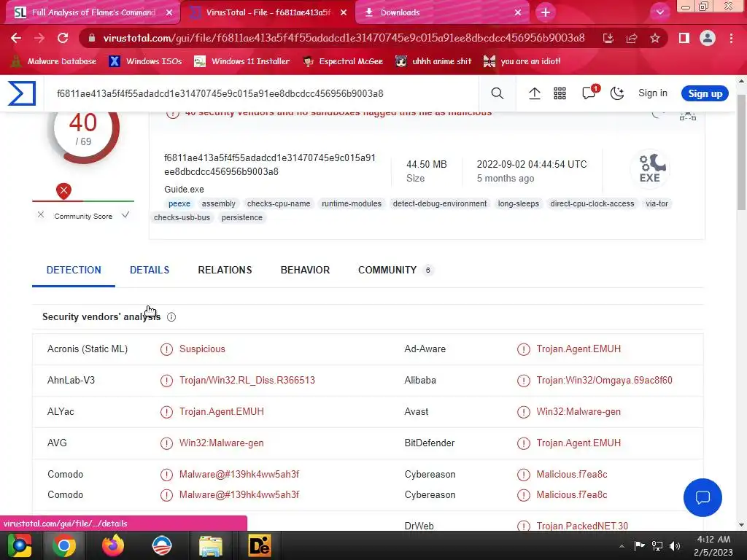Click info icon beside Security vendors' analysis

pos(171,317)
